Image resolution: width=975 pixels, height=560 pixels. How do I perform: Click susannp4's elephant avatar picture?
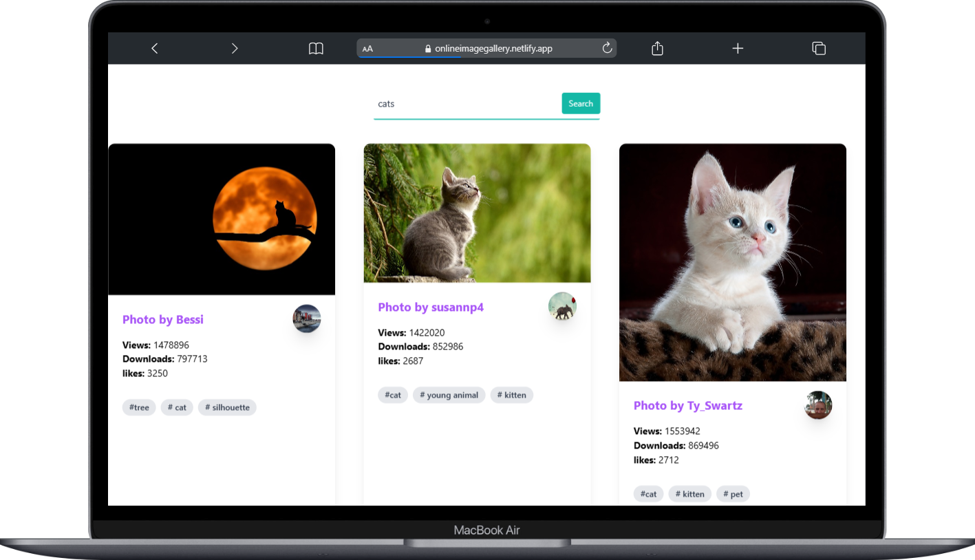(x=562, y=306)
